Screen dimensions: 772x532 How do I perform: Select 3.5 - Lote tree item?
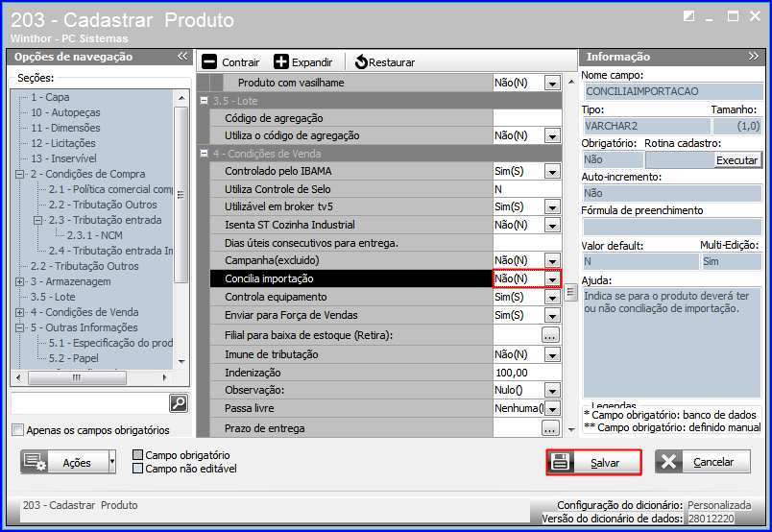pyautogui.click(x=53, y=297)
